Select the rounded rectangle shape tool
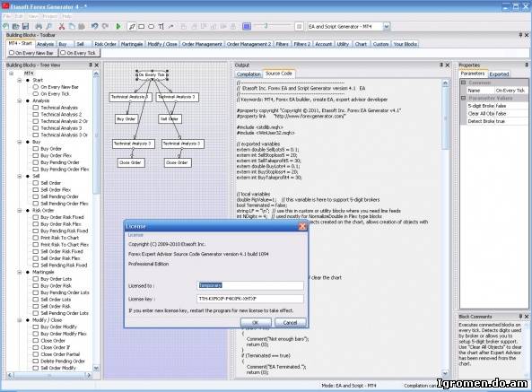This screenshot has height=392, width=532. click(x=152, y=26)
